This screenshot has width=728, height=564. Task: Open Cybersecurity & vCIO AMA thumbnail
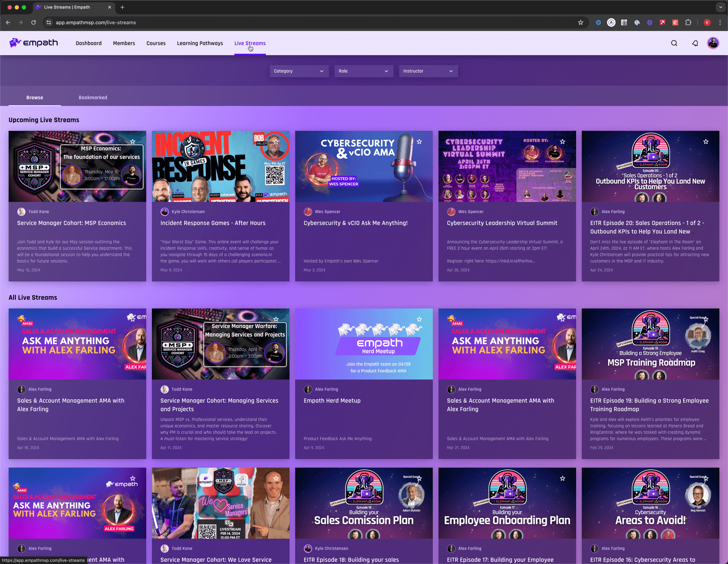364,166
